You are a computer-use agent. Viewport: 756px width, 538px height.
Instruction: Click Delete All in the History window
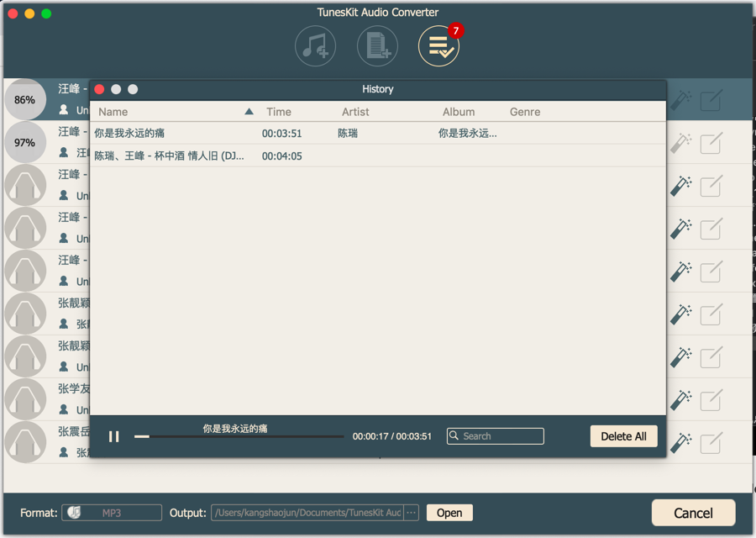[x=623, y=435]
